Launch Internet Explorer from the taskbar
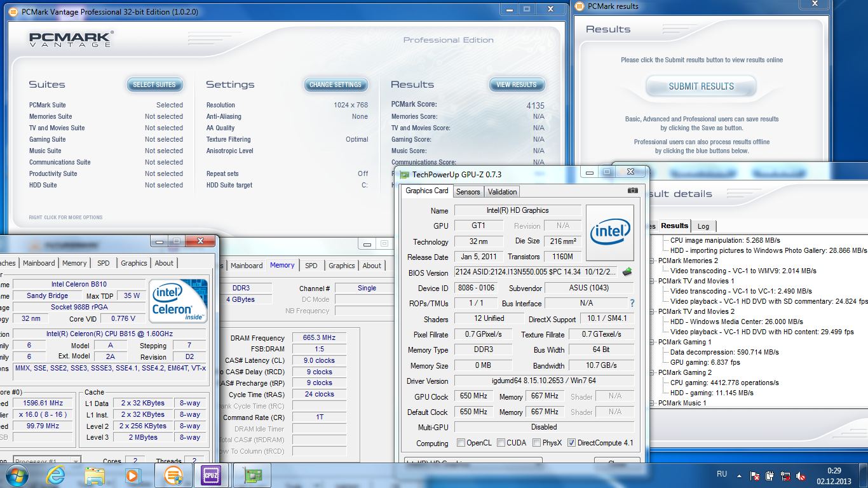 pyautogui.click(x=57, y=475)
